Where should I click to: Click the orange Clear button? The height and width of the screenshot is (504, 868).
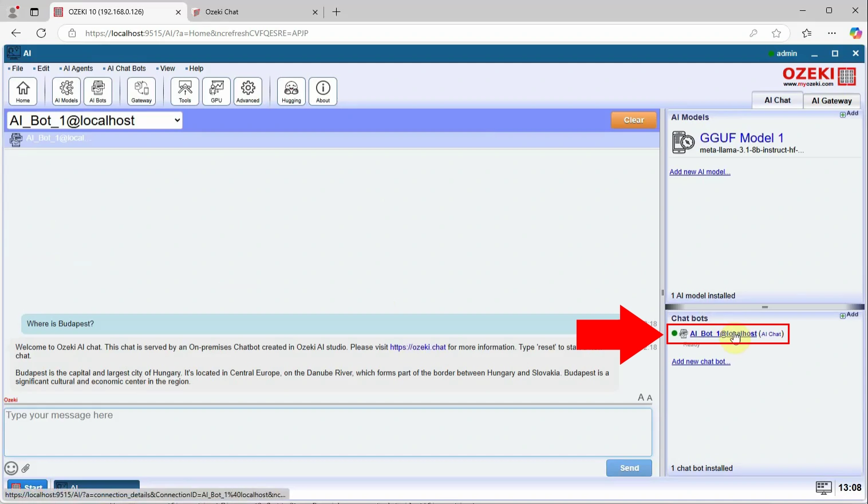(633, 120)
